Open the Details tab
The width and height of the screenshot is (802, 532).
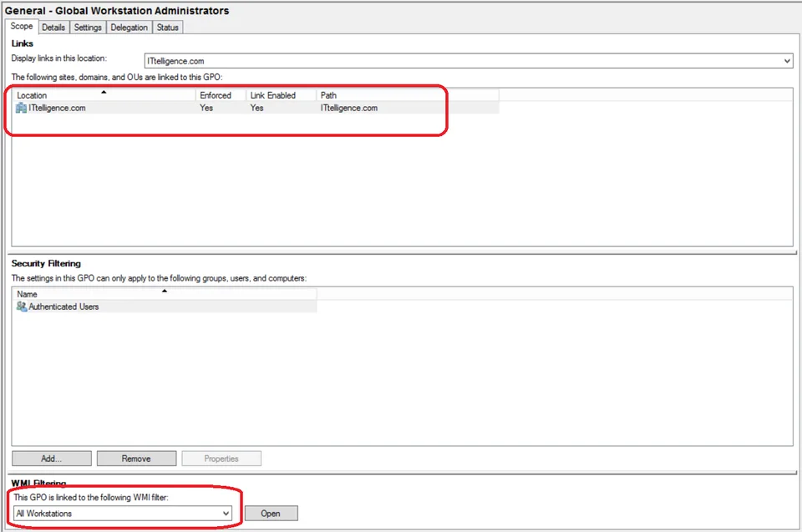[53, 28]
